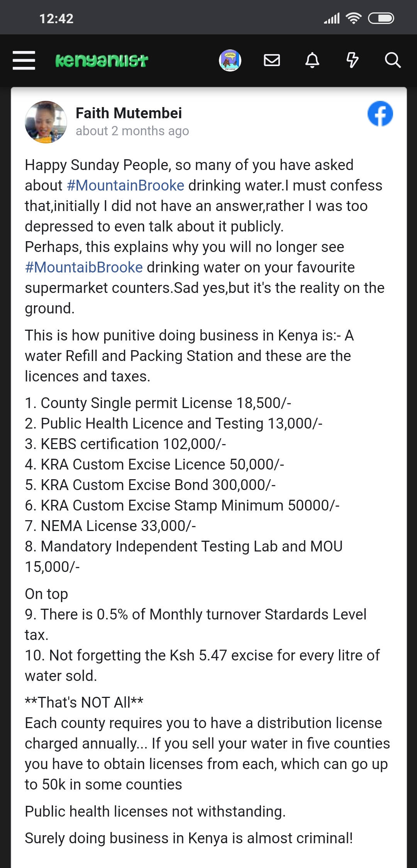This screenshot has height=868, width=417.
Task: Open the notifications bell
Action: click(x=312, y=60)
